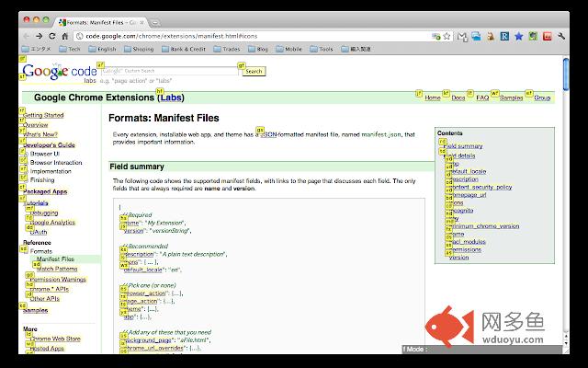Open the Shoping bookmarks folder
Image resolution: width=588 pixels, height=368 pixels.
click(x=139, y=49)
